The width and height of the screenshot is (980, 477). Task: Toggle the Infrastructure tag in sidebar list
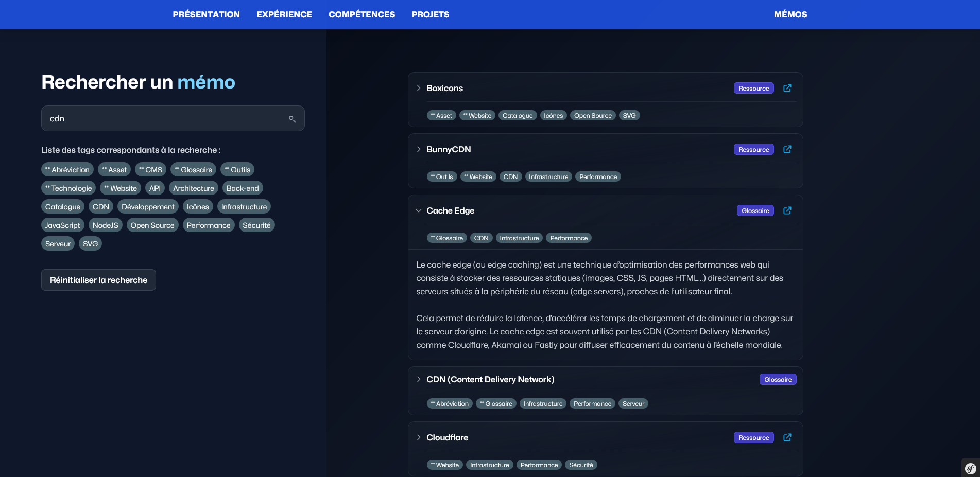pyautogui.click(x=244, y=207)
